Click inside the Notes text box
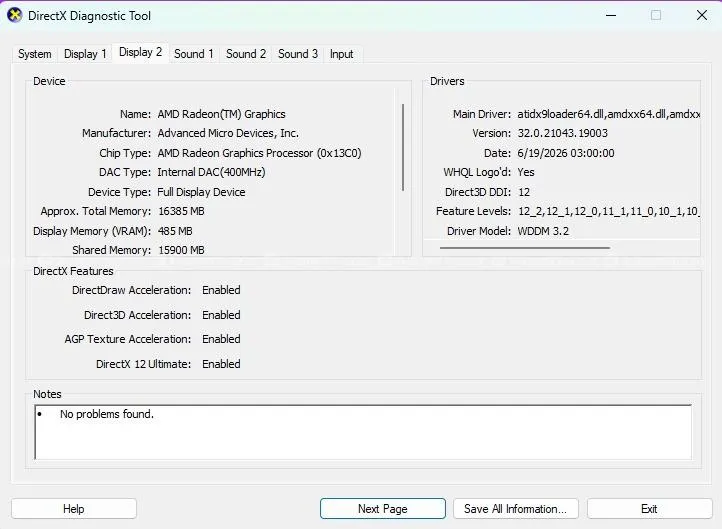The image size is (722, 529). pos(363,432)
